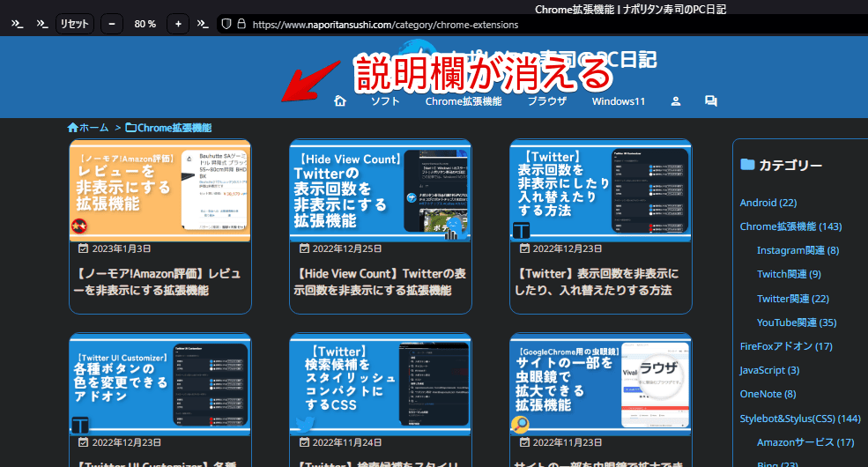Open OneNote (8) category
The height and width of the screenshot is (467, 868).
click(x=768, y=394)
